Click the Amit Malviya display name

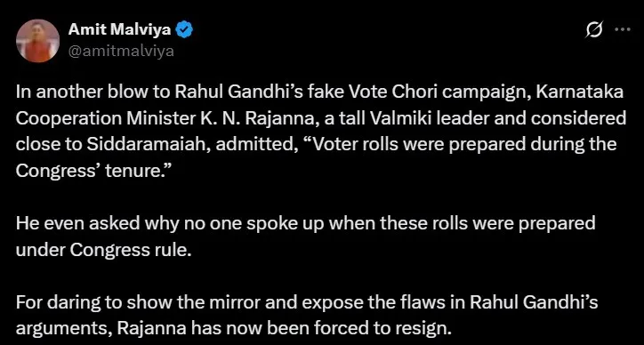pos(119,29)
